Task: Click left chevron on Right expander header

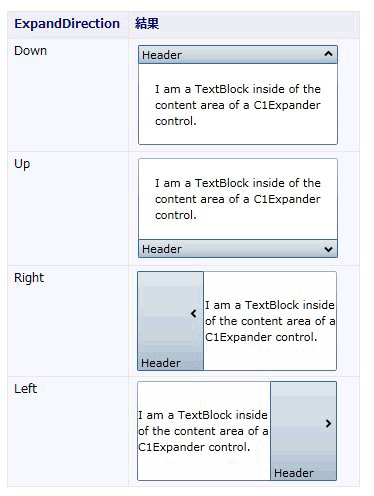Action: tap(194, 314)
